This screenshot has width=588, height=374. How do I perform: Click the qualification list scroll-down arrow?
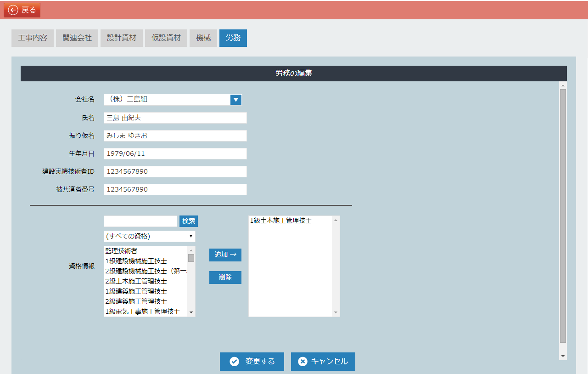pyautogui.click(x=191, y=313)
